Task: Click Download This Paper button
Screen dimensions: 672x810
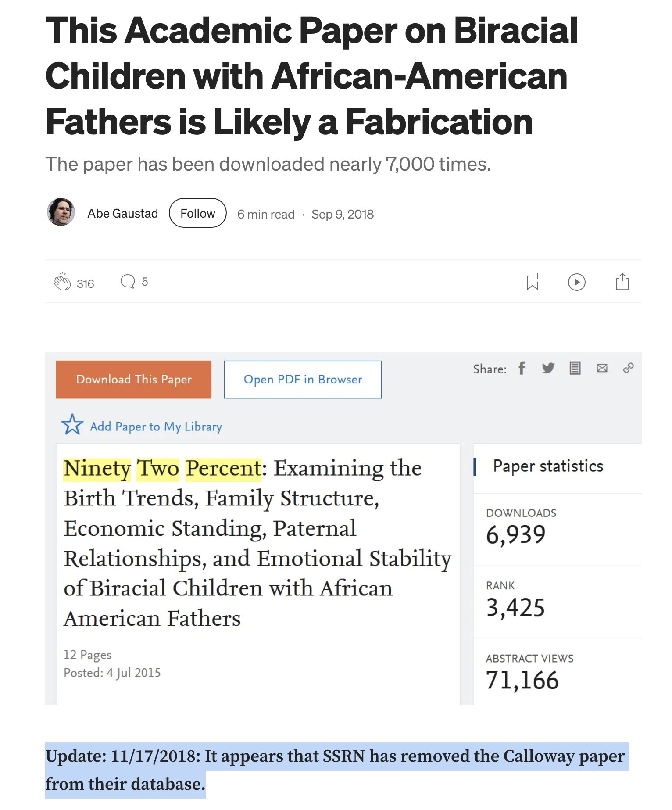Action: [133, 380]
